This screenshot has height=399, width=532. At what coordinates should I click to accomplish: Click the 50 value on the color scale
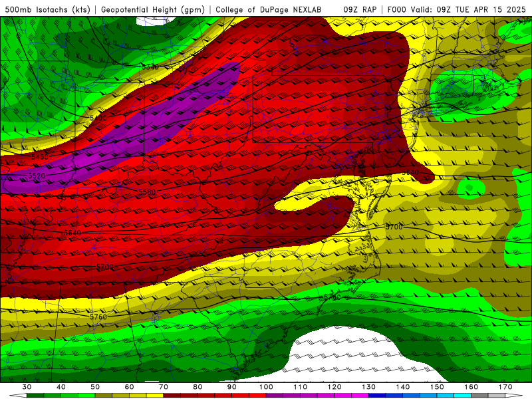95,387
